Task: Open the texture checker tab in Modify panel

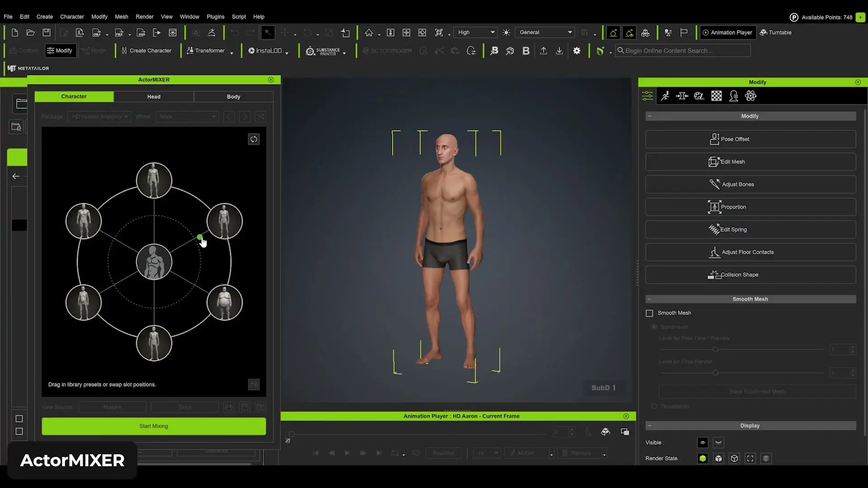Action: [x=716, y=96]
